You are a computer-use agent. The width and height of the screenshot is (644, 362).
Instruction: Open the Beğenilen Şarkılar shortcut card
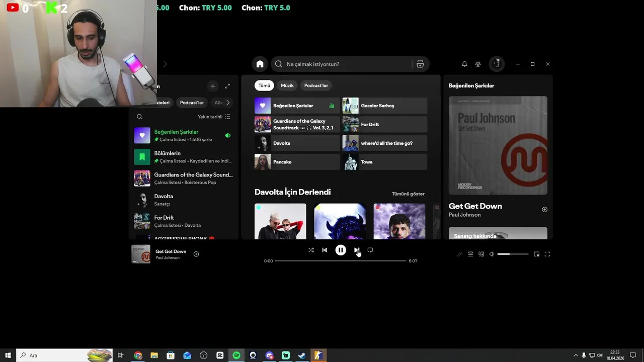(x=297, y=106)
